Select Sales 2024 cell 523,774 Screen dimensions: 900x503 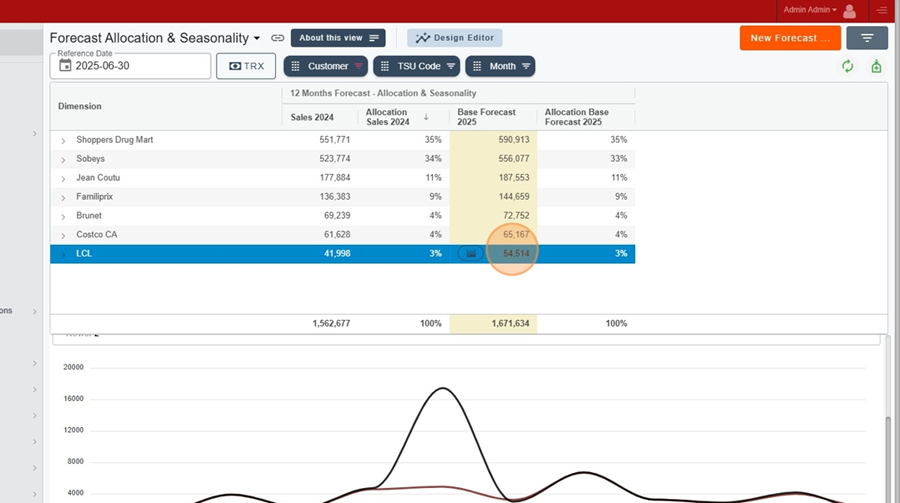coord(335,158)
